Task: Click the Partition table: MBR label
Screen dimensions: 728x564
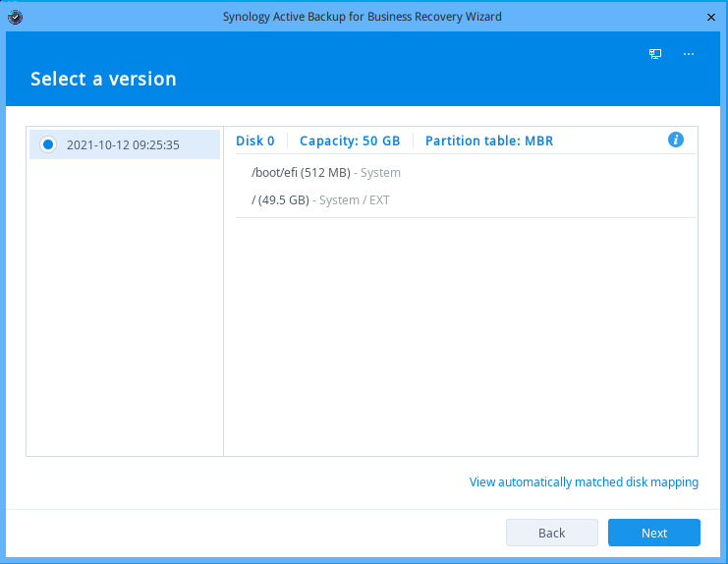Action: click(x=489, y=141)
